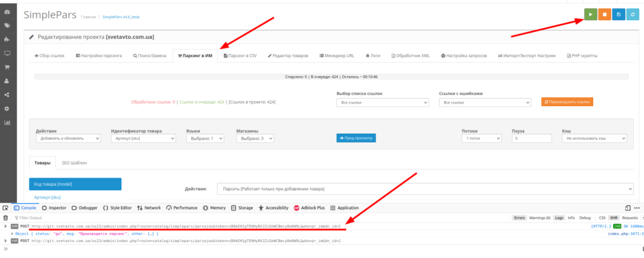Toggle the Errors console filter
The height and width of the screenshot is (258, 644).
click(x=520, y=218)
